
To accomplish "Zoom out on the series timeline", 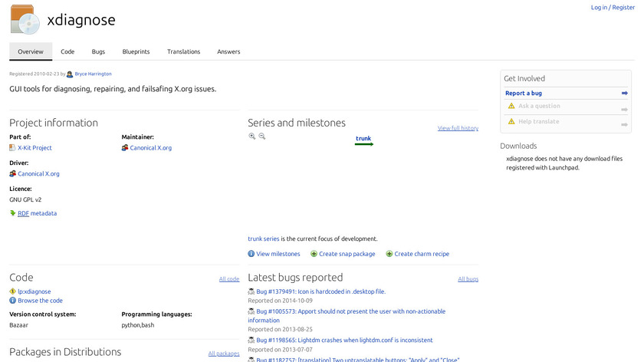I will 262,136.
